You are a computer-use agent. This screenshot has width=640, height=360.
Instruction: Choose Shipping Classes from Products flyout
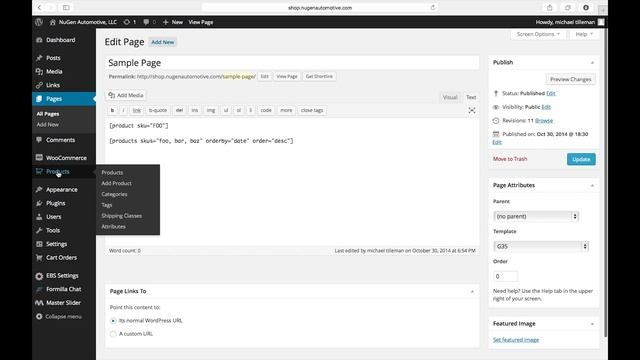point(122,216)
